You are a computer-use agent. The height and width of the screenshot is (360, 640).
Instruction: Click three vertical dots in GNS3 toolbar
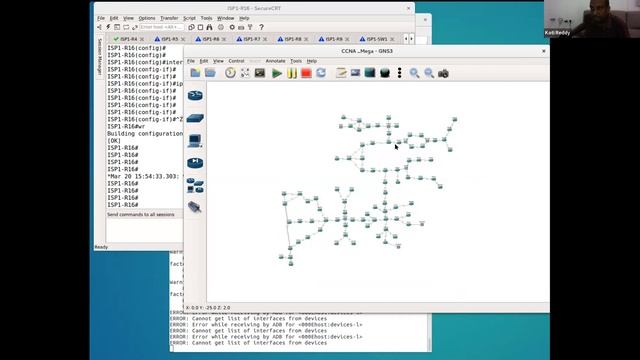(x=400, y=73)
